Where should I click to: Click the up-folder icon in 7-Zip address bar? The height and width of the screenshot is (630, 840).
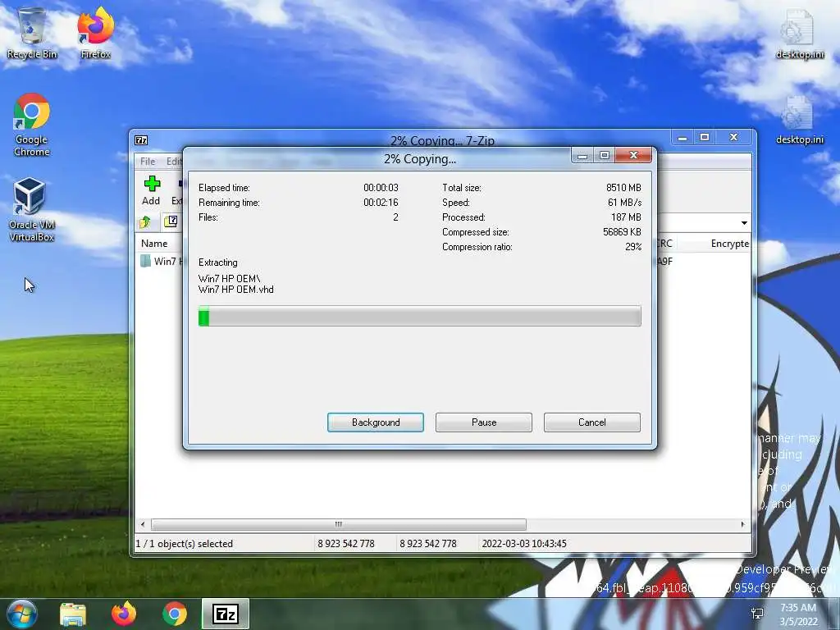[145, 221]
